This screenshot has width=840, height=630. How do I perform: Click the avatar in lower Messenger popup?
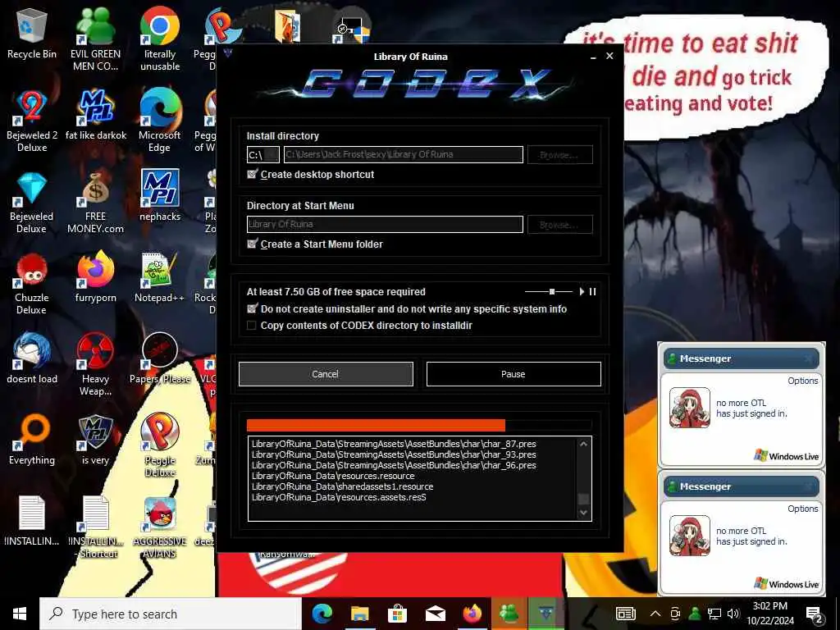click(x=689, y=536)
